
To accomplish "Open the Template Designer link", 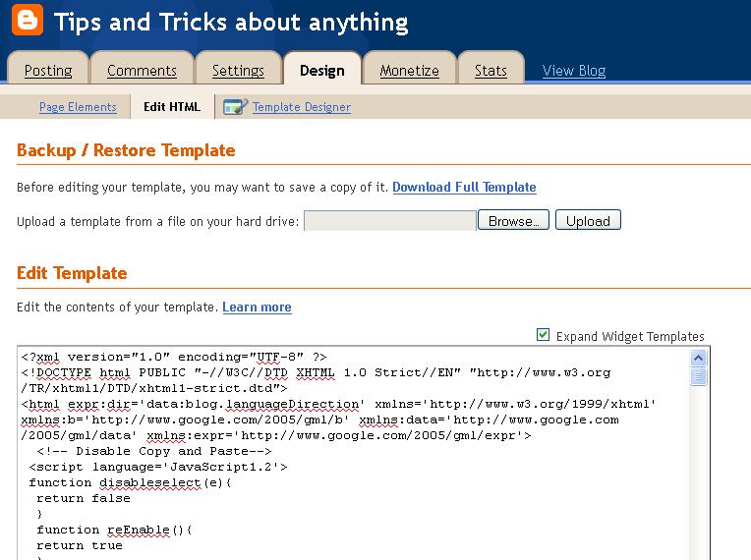I will point(302,107).
